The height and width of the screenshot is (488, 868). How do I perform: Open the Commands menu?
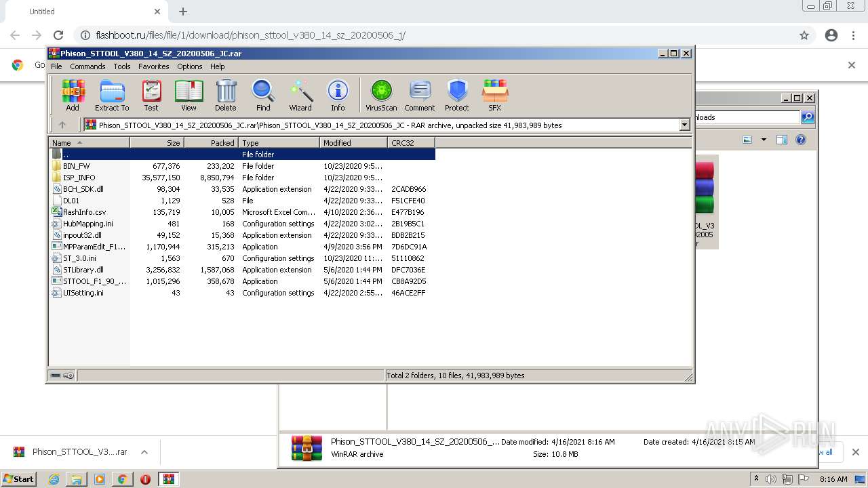click(87, 66)
